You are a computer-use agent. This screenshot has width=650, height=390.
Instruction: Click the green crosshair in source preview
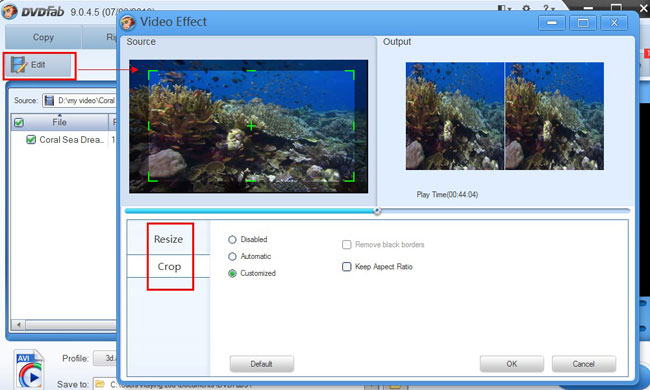click(x=251, y=125)
